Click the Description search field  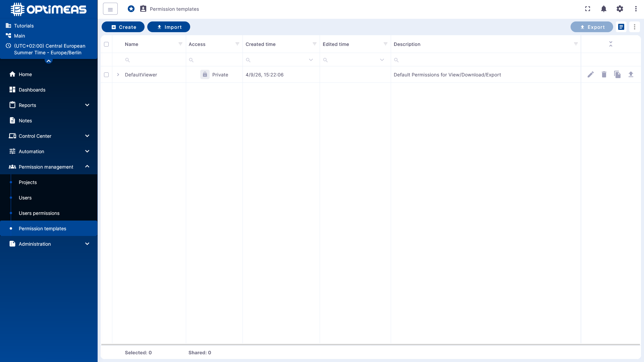tap(486, 60)
